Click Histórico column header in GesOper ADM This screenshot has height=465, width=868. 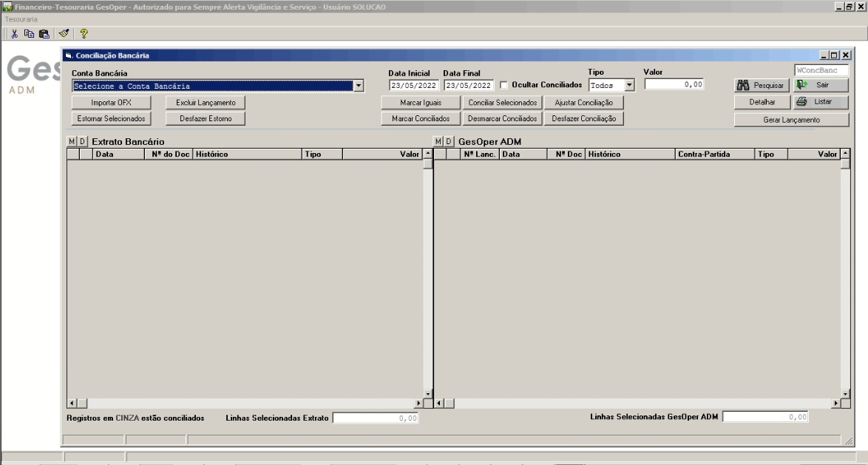pyautogui.click(x=631, y=154)
